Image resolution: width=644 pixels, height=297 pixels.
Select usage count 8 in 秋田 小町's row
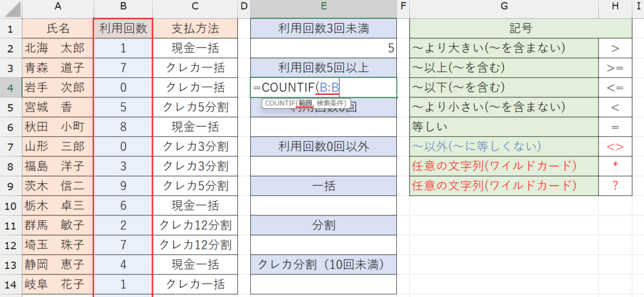point(123,127)
